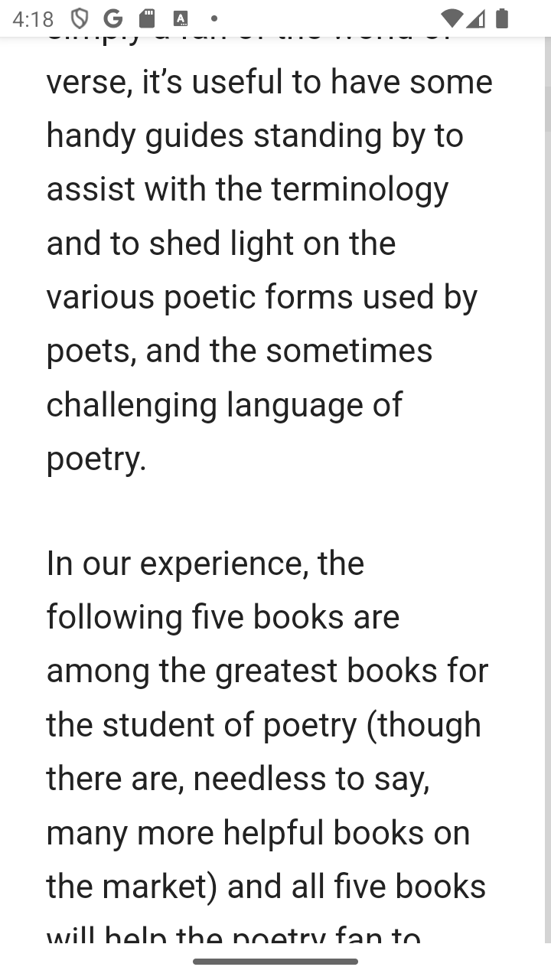Tap the bottom navigation gesture pill
This screenshot has width=551, height=980.
[x=275, y=962]
